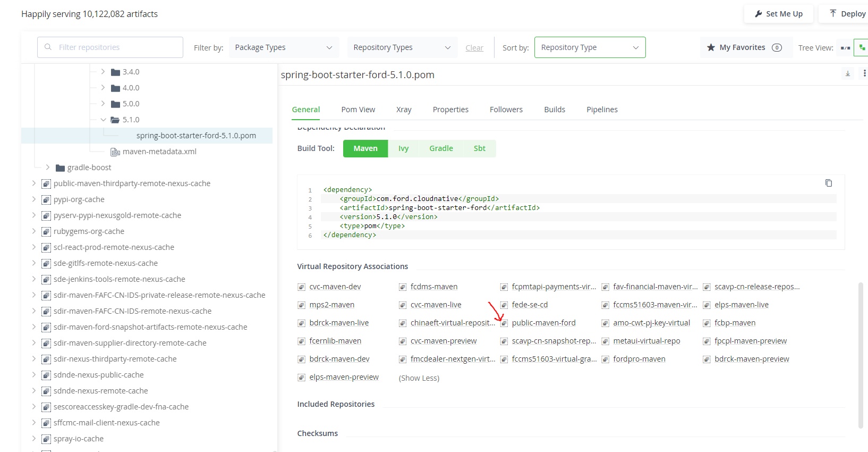868x452 pixels.
Task: Select Maven build tool
Action: coord(365,148)
